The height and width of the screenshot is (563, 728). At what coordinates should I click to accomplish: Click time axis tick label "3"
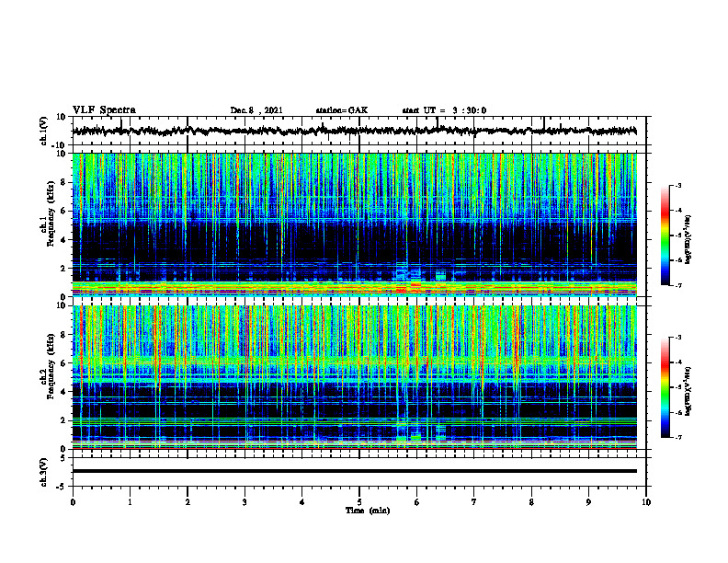click(245, 502)
